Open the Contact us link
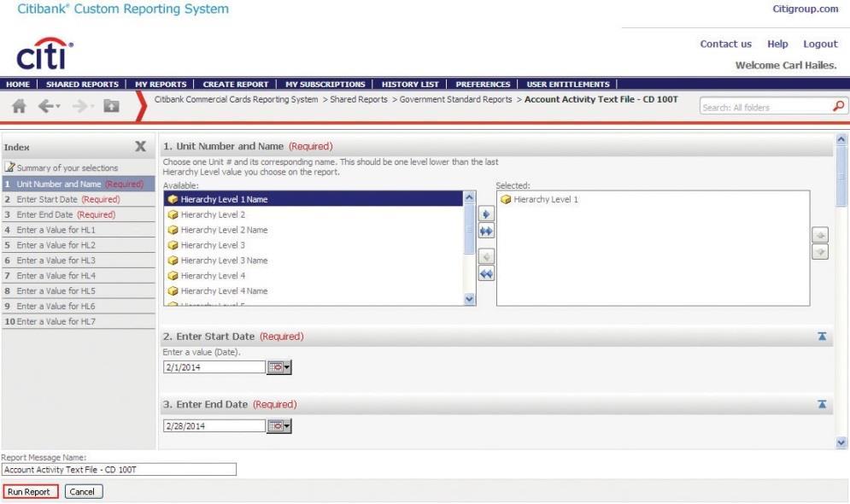The height and width of the screenshot is (504, 850). coord(725,44)
